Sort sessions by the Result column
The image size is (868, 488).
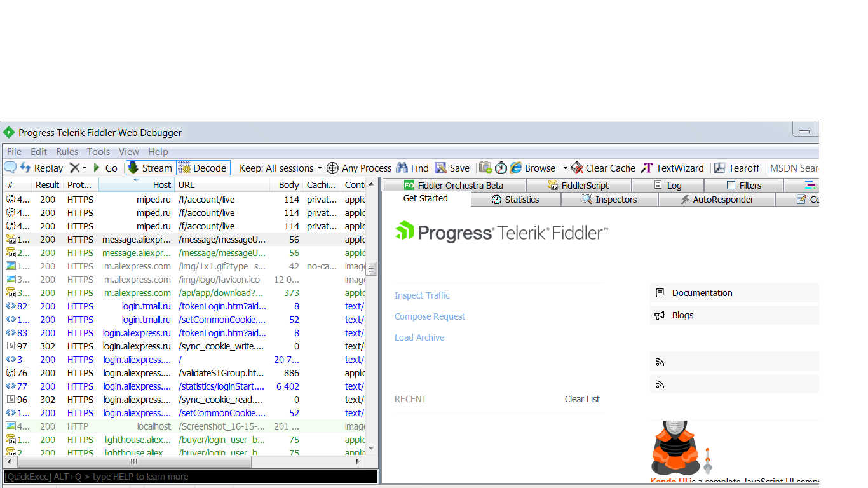[x=47, y=185]
